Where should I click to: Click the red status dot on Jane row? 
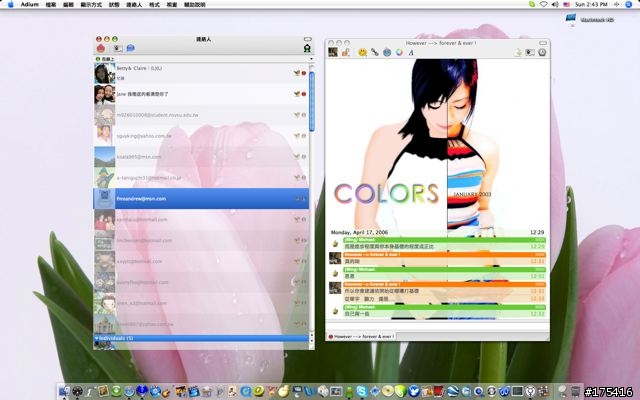pos(304,94)
